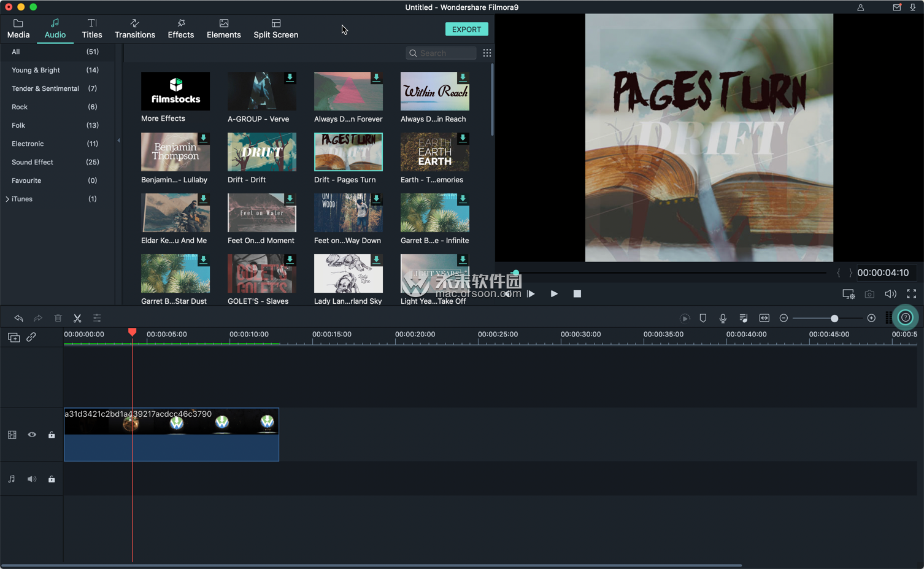This screenshot has height=569, width=924.
Task: Click the EXPORT button
Action: (x=466, y=29)
